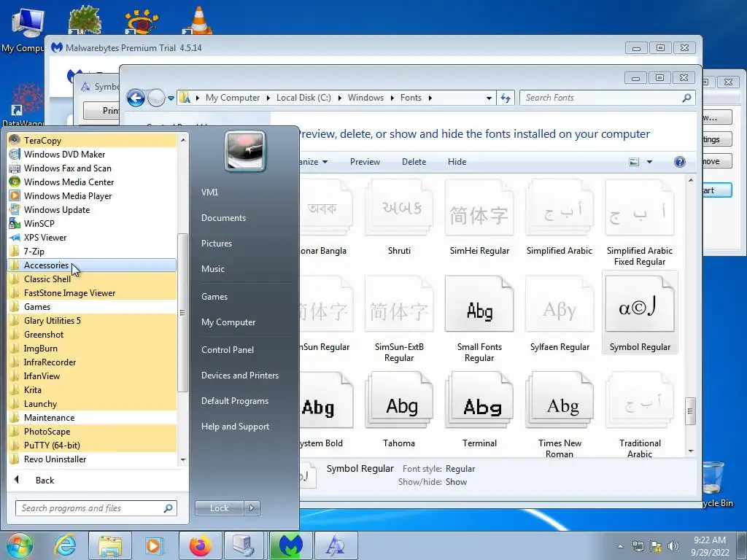Open the Krita folder
Viewport: 747px width, 560px height.
92,389
